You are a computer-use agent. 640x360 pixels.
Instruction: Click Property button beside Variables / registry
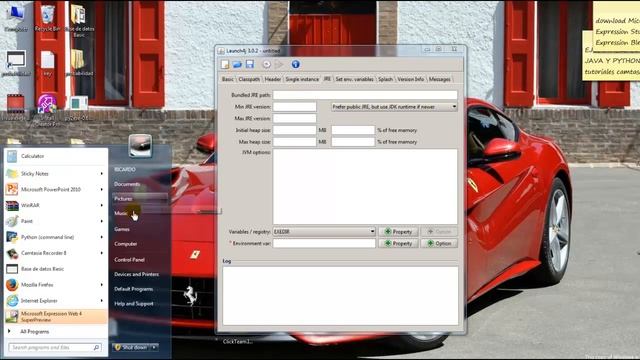(x=398, y=232)
